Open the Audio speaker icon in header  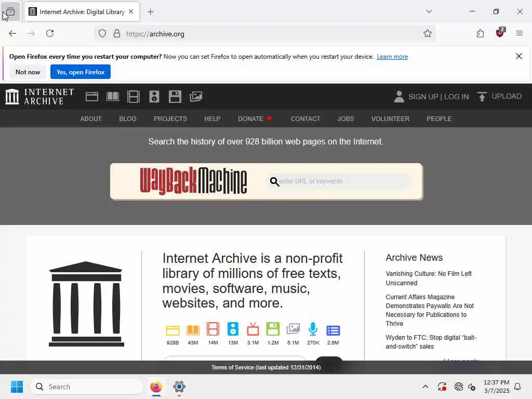154,97
